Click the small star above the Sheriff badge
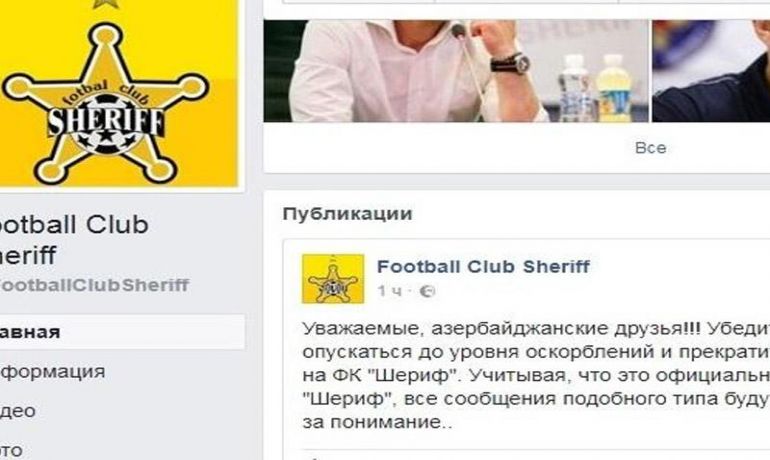This screenshot has height=460, width=770. click(x=103, y=4)
